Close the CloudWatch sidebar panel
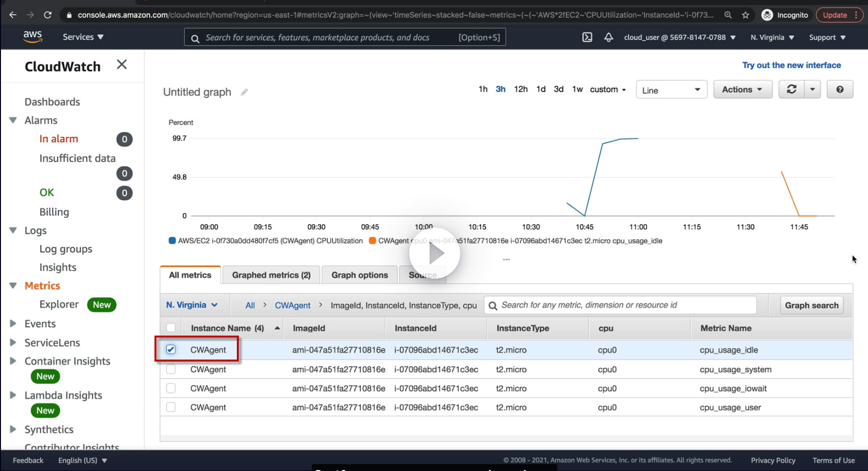This screenshot has height=471, width=868. [122, 64]
